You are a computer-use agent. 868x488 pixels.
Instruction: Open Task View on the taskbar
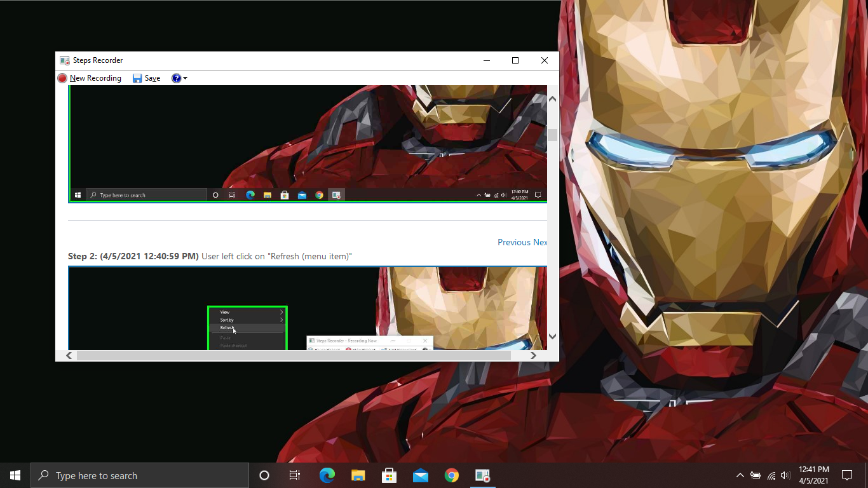pyautogui.click(x=295, y=475)
